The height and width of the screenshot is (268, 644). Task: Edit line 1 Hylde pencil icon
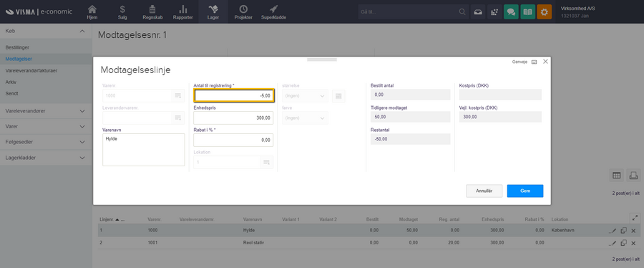tap(613, 231)
